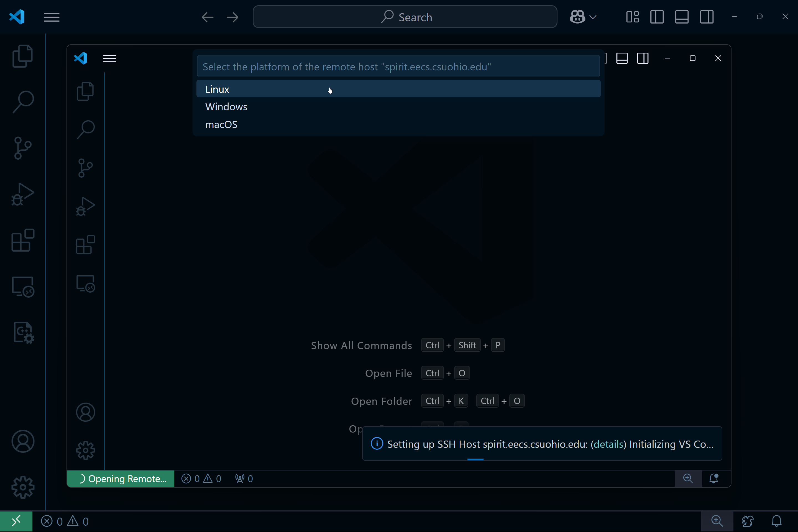Image resolution: width=798 pixels, height=532 pixels.
Task: Open the hamburger menu of the outer window
Action: click(x=52, y=17)
